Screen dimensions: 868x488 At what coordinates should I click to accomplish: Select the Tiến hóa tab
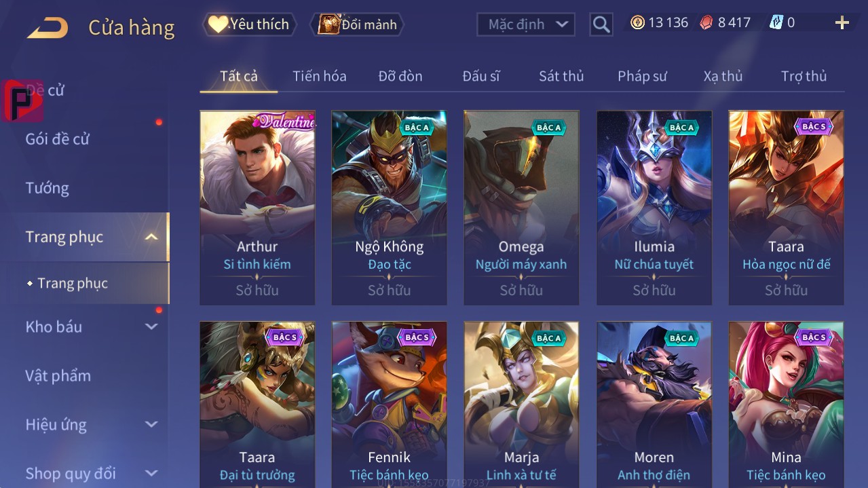(x=319, y=76)
